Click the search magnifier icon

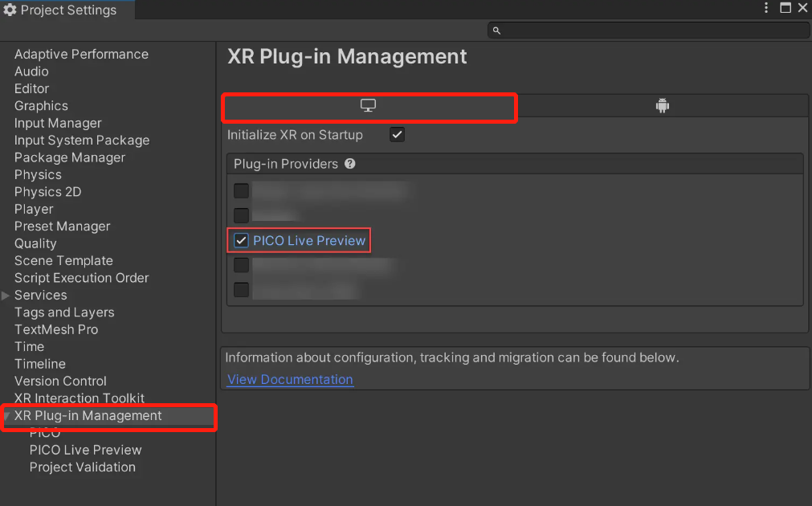point(496,31)
